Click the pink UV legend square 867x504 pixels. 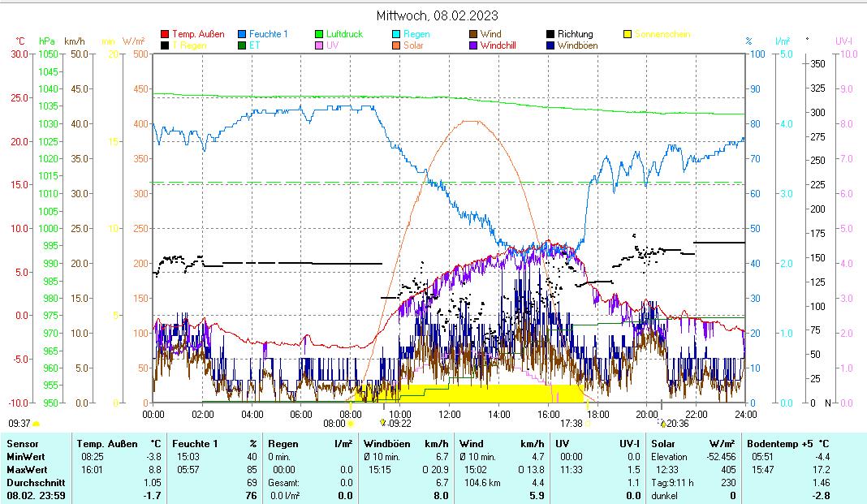tap(319, 45)
